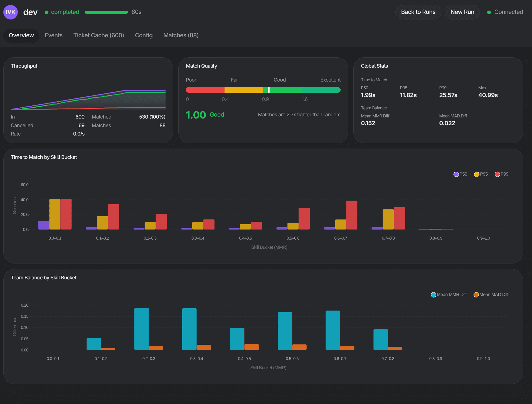532x404 pixels.
Task: Click the 0.2–0.3 Mean MMR Diff bar
Action: pos(142,329)
